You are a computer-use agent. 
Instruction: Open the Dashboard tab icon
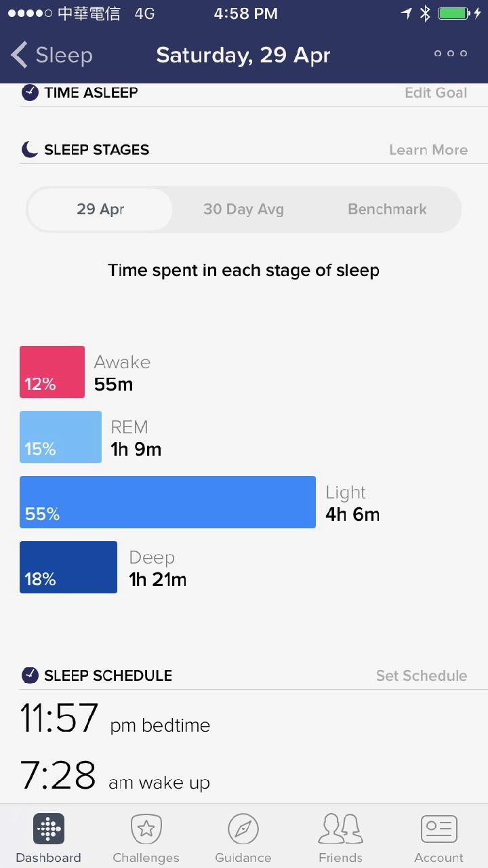[49, 829]
